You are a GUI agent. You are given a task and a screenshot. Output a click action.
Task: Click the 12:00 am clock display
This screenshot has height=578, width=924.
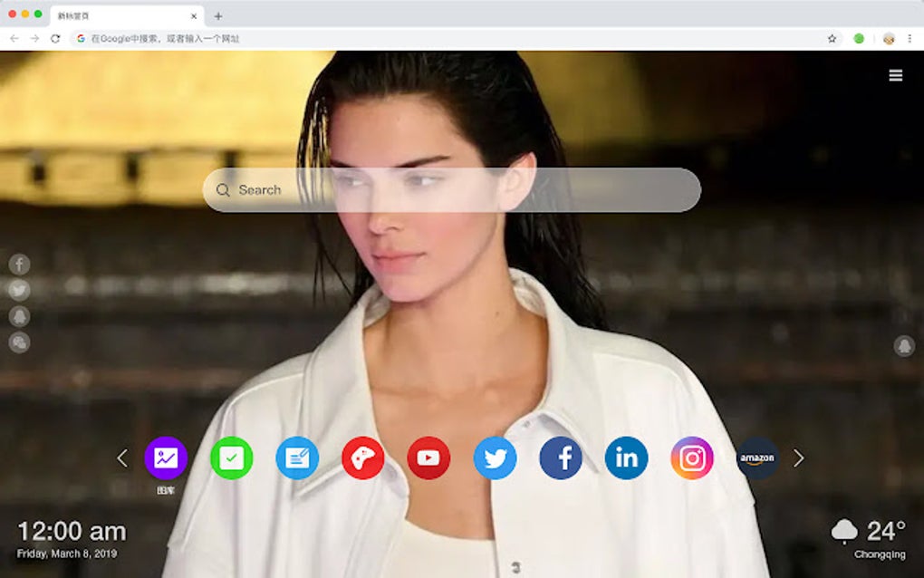click(x=72, y=532)
